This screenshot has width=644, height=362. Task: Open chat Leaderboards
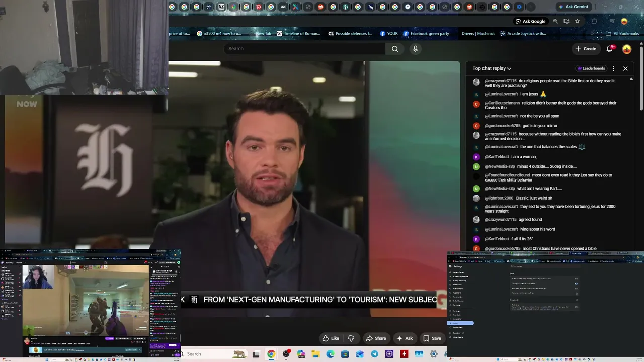coord(591,68)
